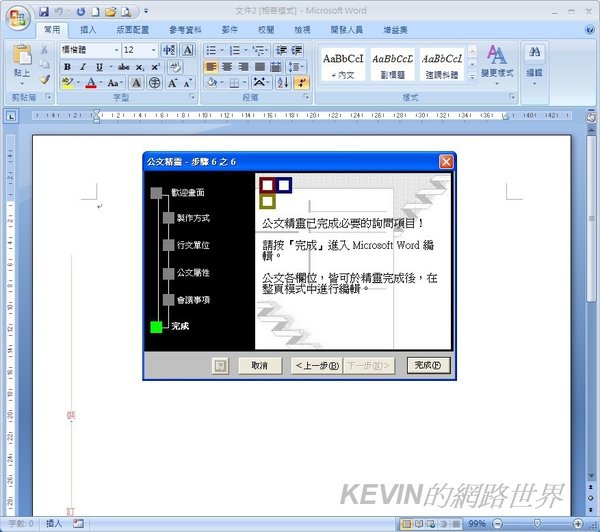Click the Office button logo
Screen dimensions: 600x532
[18, 18]
